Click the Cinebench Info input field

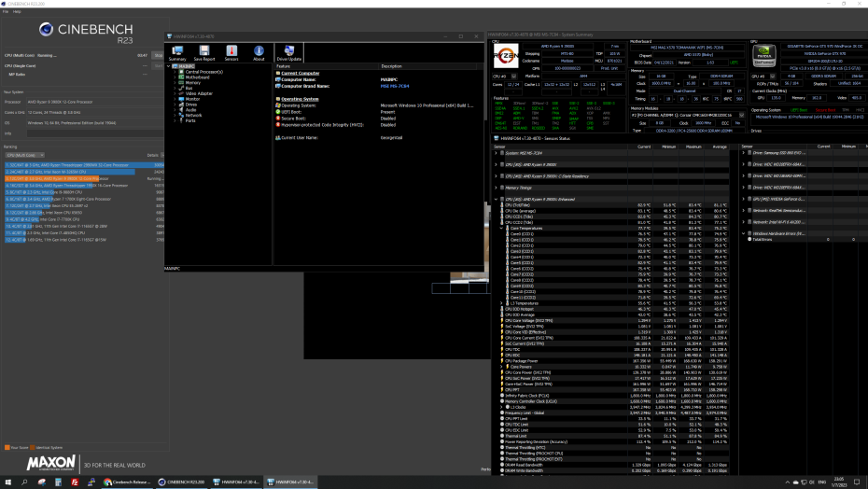click(x=94, y=133)
